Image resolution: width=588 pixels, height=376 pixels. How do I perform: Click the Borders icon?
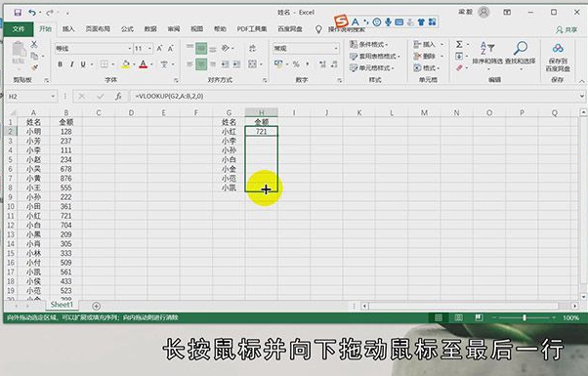click(x=104, y=64)
